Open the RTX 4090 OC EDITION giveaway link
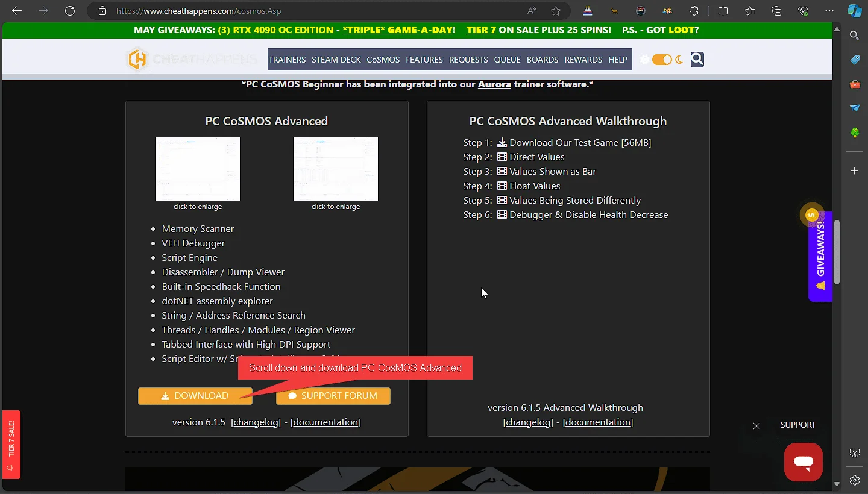 click(275, 30)
